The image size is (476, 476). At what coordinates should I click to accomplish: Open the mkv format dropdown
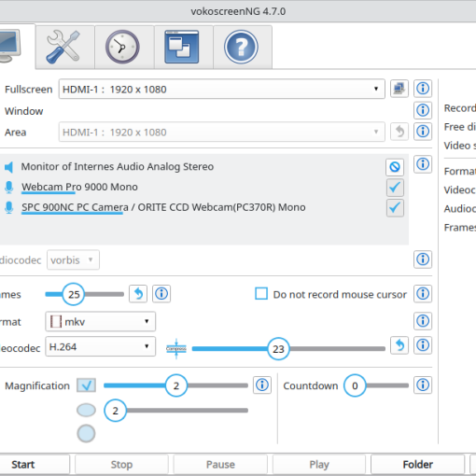(101, 321)
